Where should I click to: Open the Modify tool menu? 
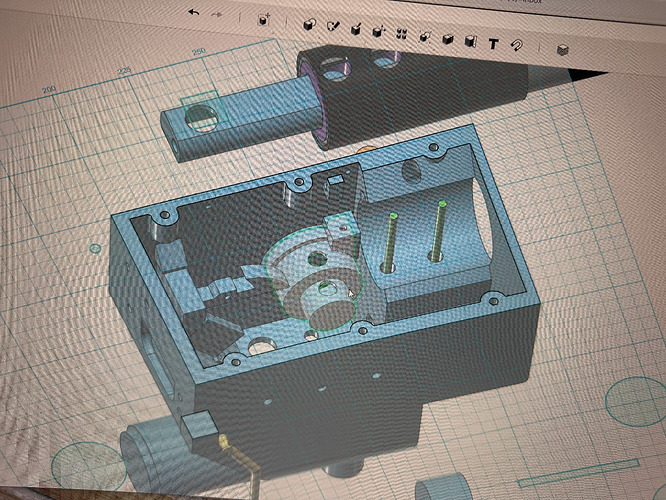pyautogui.click(x=378, y=31)
